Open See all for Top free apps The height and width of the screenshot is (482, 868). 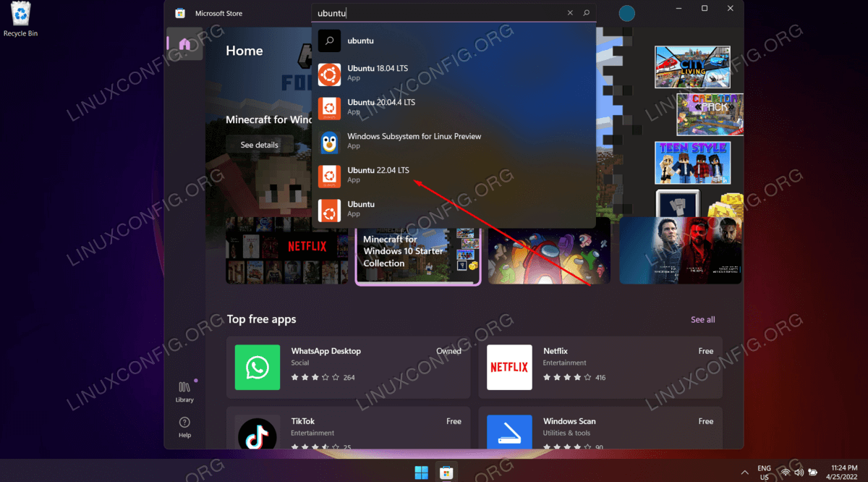[702, 319]
